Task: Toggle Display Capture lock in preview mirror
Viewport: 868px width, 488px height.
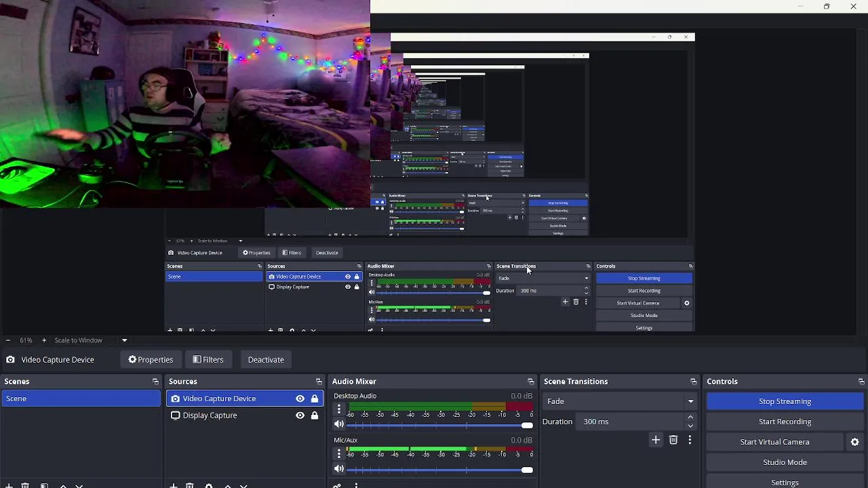Action: pos(357,287)
